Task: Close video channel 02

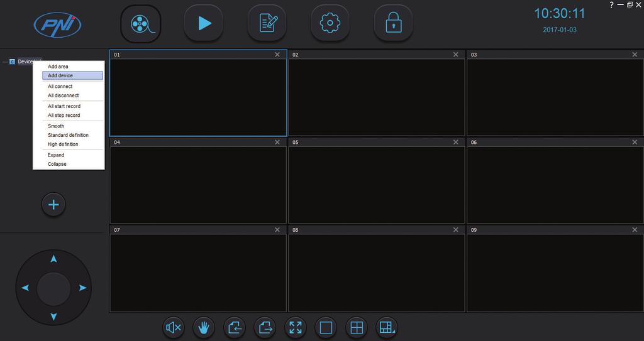Action: tap(455, 55)
